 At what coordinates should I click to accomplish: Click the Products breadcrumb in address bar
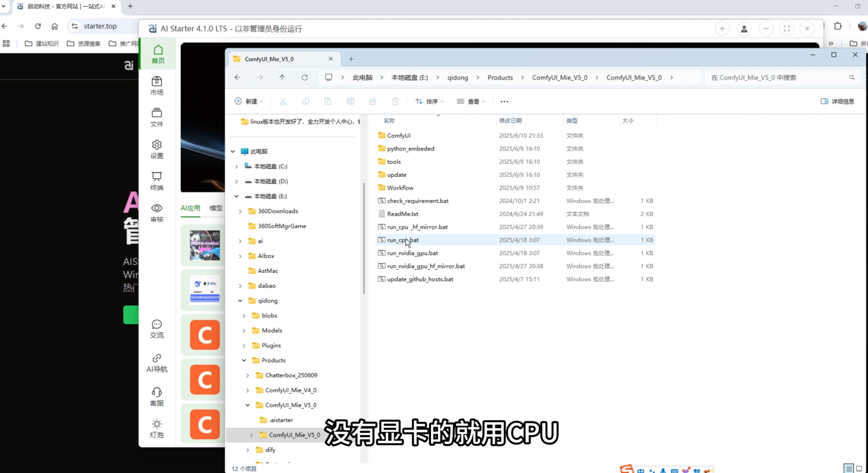pyautogui.click(x=500, y=77)
